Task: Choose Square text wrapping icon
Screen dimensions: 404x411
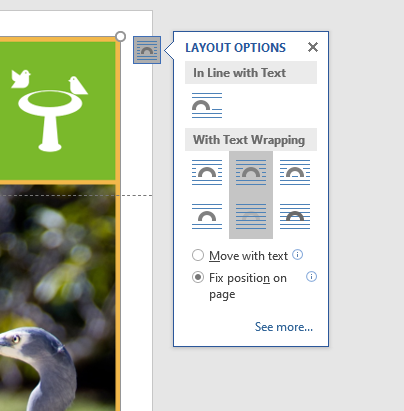Action: pyautogui.click(x=207, y=173)
